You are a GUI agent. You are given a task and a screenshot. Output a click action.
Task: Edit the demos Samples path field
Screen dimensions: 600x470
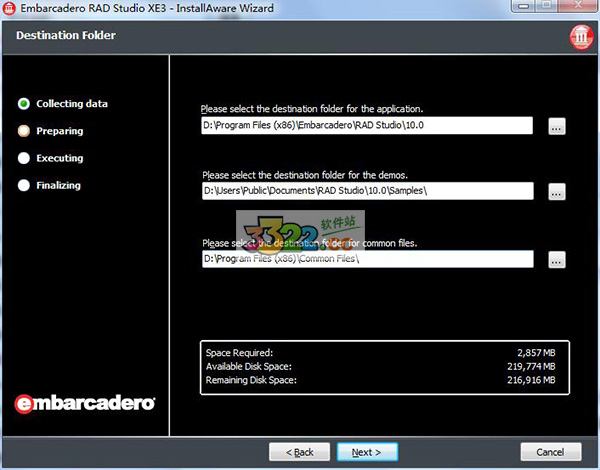(x=368, y=191)
